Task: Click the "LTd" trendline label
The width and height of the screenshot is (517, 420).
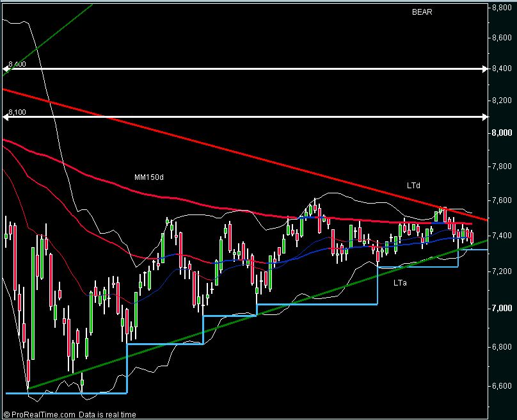Action: [413, 186]
